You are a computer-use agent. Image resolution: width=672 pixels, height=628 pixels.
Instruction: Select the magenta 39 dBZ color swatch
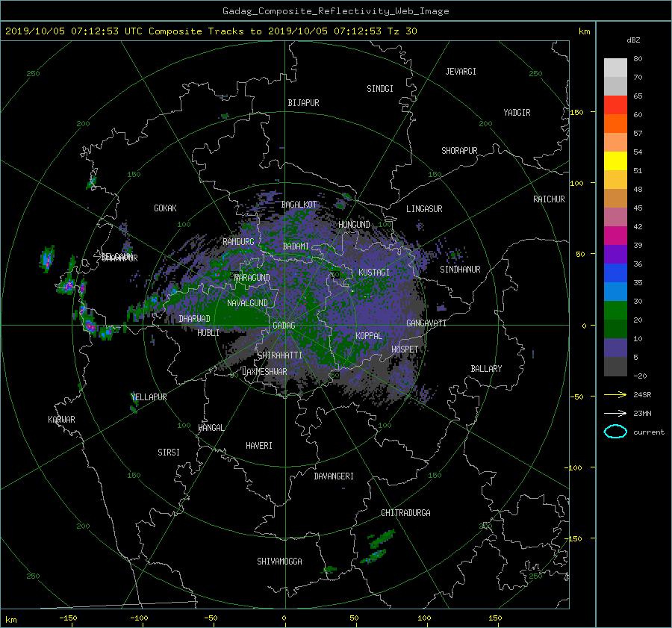615,235
